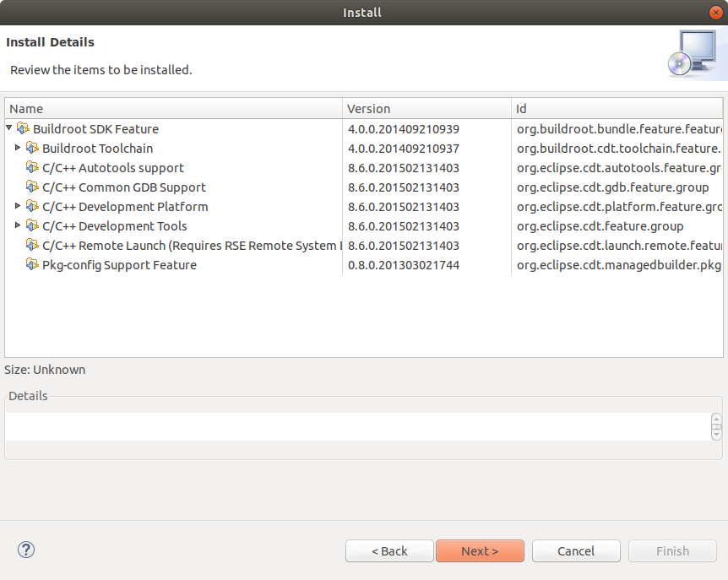728x580 pixels.
Task: Click the Details text area
Action: tap(357, 426)
